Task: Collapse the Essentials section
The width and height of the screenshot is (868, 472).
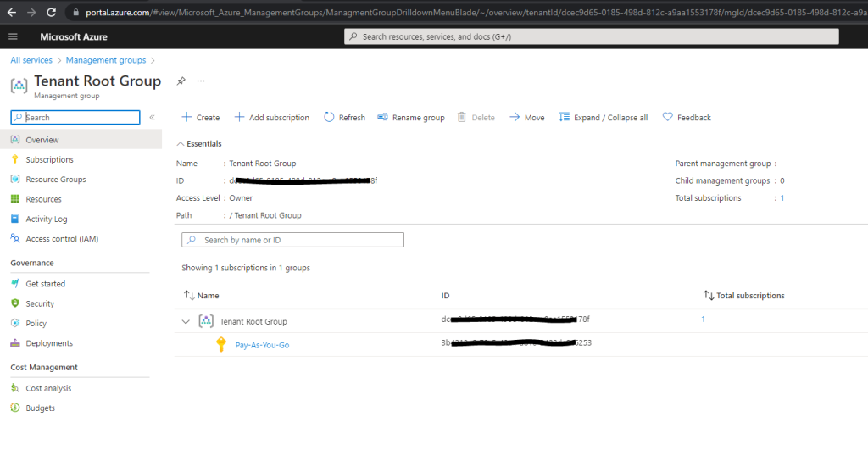Action: pos(180,144)
